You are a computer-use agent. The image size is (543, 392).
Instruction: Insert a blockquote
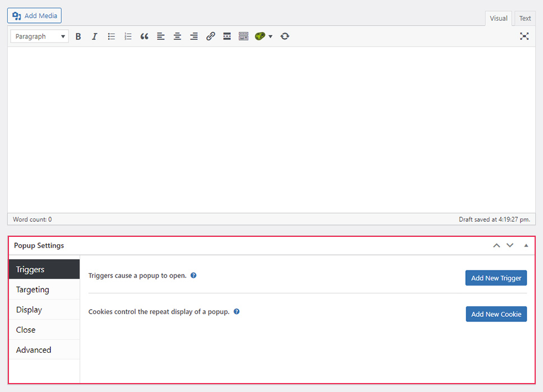click(144, 36)
